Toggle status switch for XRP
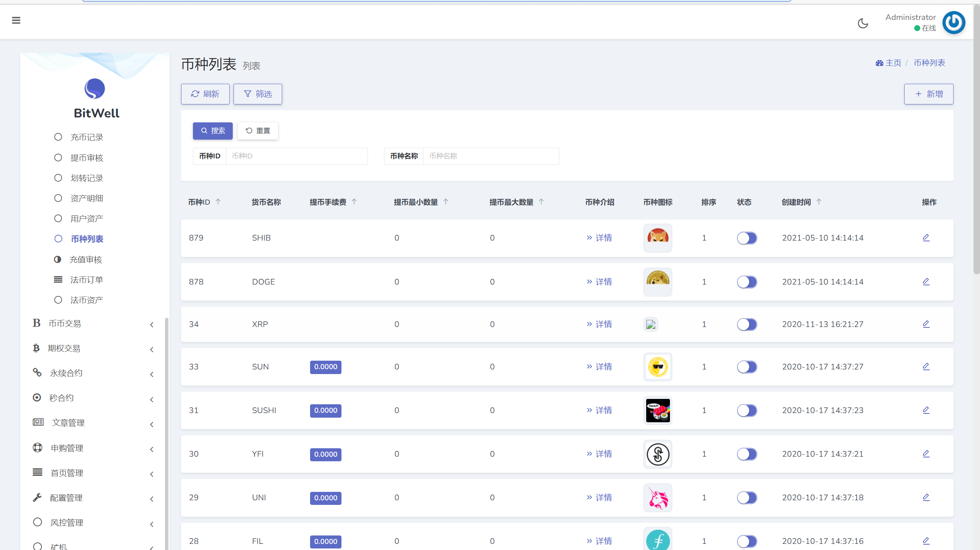Screen dimensions: 980x550 (x=747, y=324)
